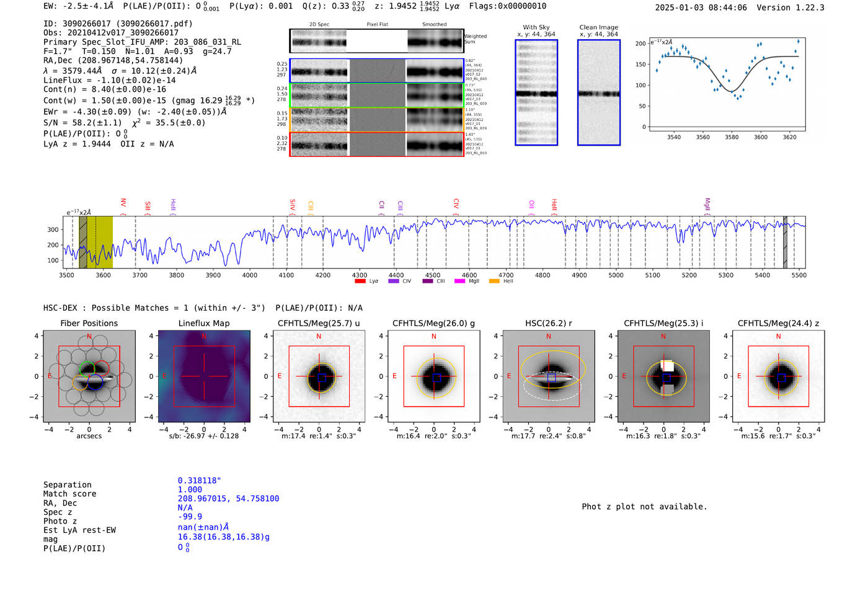The height and width of the screenshot is (591, 868).
Task: Click the red-bordered fiber Pixel Flat panel
Action: (x=378, y=144)
